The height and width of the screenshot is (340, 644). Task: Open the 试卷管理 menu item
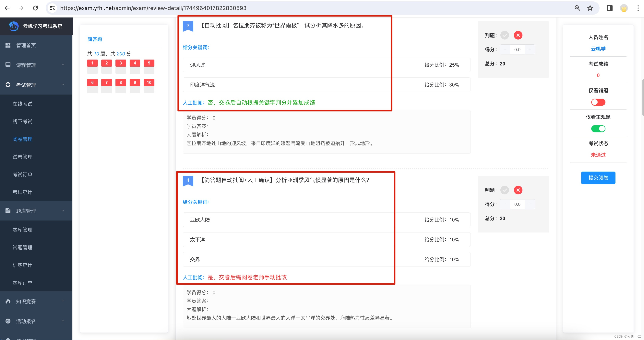(22, 157)
